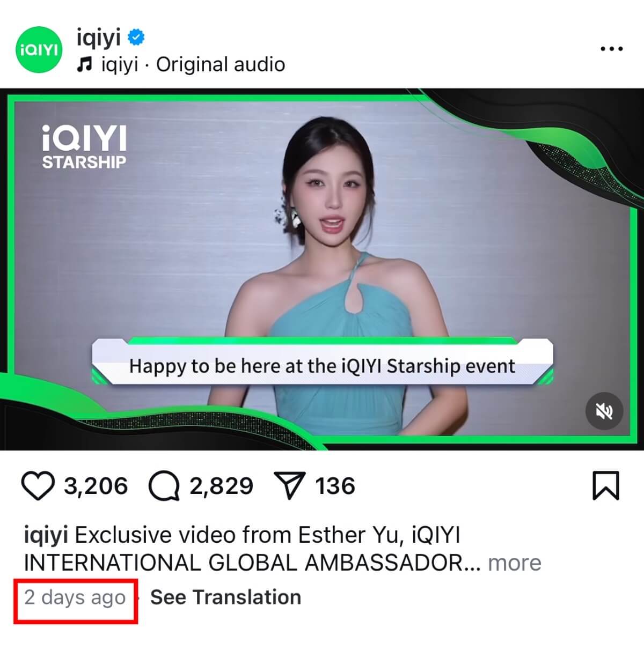
Task: Expand the caption by clicking "more"
Action: coord(514,563)
